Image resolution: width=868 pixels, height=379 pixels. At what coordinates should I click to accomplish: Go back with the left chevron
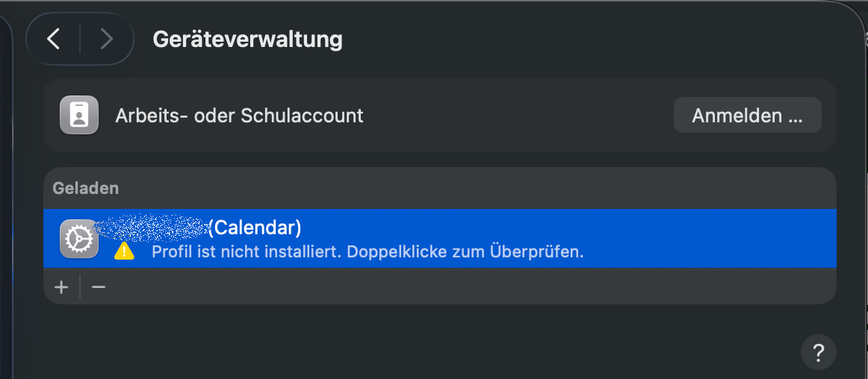click(53, 39)
